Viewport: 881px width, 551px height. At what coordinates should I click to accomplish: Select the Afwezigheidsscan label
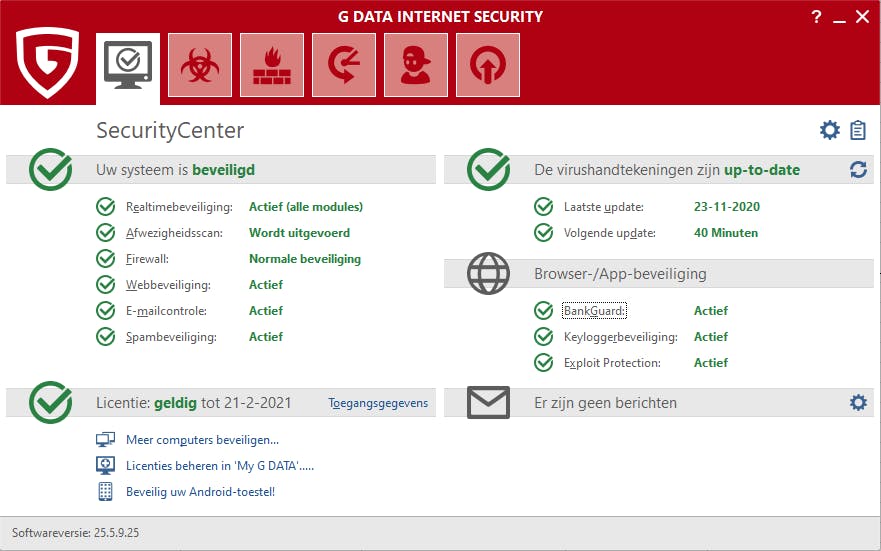pos(174,233)
